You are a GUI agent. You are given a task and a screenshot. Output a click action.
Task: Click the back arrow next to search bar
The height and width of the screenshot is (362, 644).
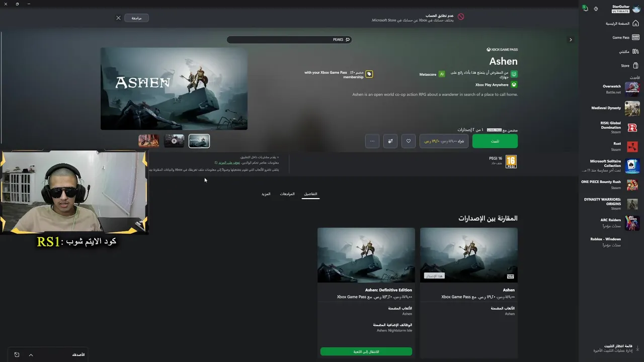tap(571, 40)
